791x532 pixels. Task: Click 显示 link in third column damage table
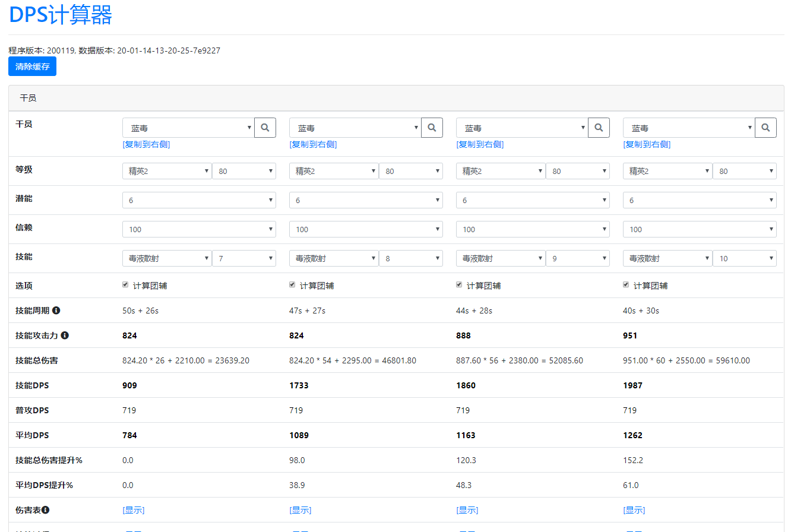[467, 510]
